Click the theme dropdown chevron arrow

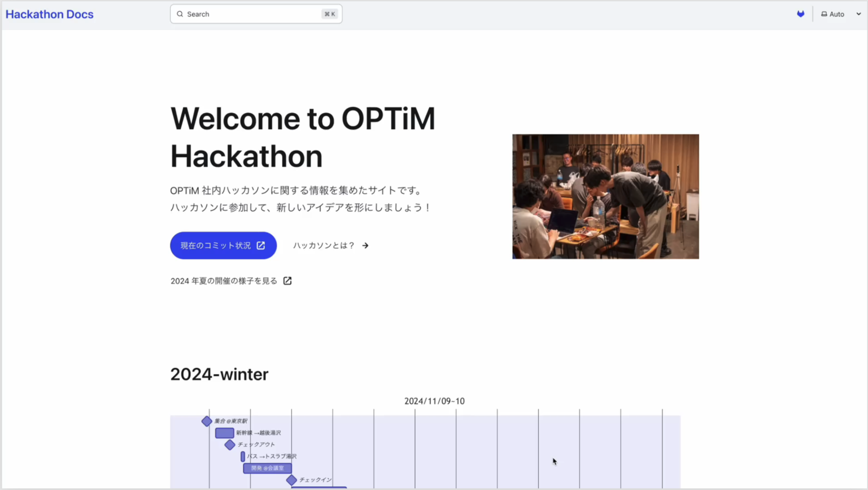click(859, 14)
